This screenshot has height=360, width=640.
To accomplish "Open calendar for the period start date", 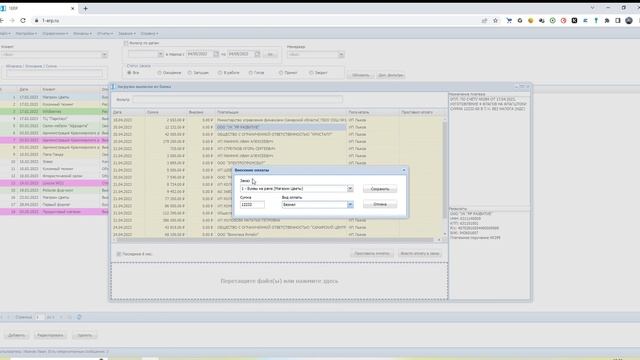I will click(216, 54).
